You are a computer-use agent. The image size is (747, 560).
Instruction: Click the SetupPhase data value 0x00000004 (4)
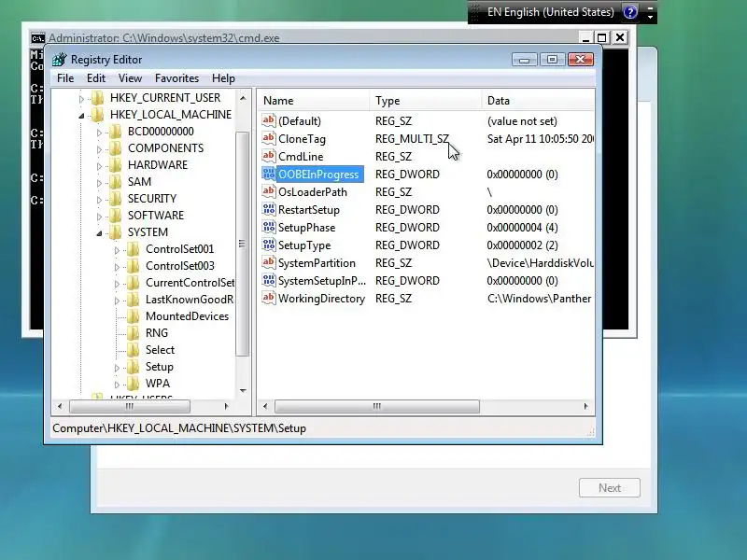(522, 227)
